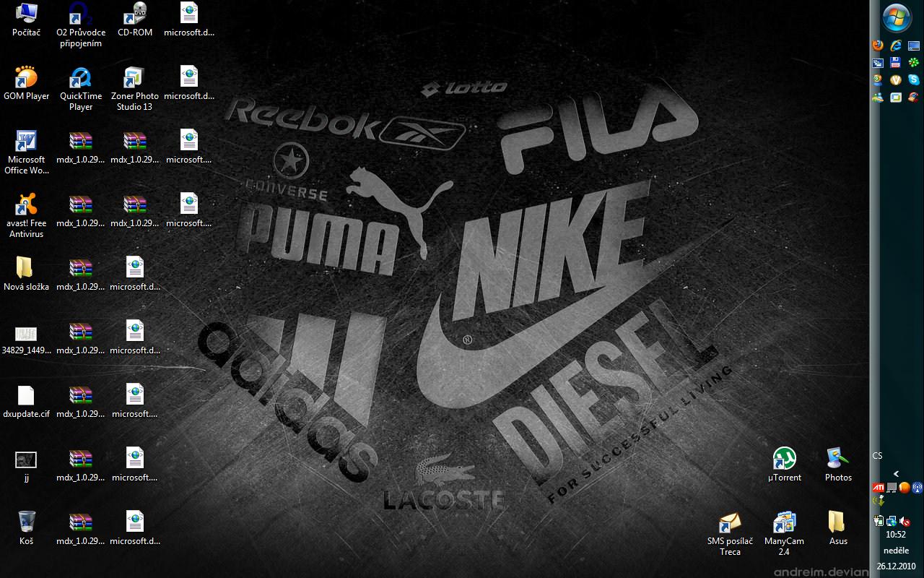This screenshot has height=578, width=924.
Task: Open the Počítač desktop icon
Action: coord(27,20)
